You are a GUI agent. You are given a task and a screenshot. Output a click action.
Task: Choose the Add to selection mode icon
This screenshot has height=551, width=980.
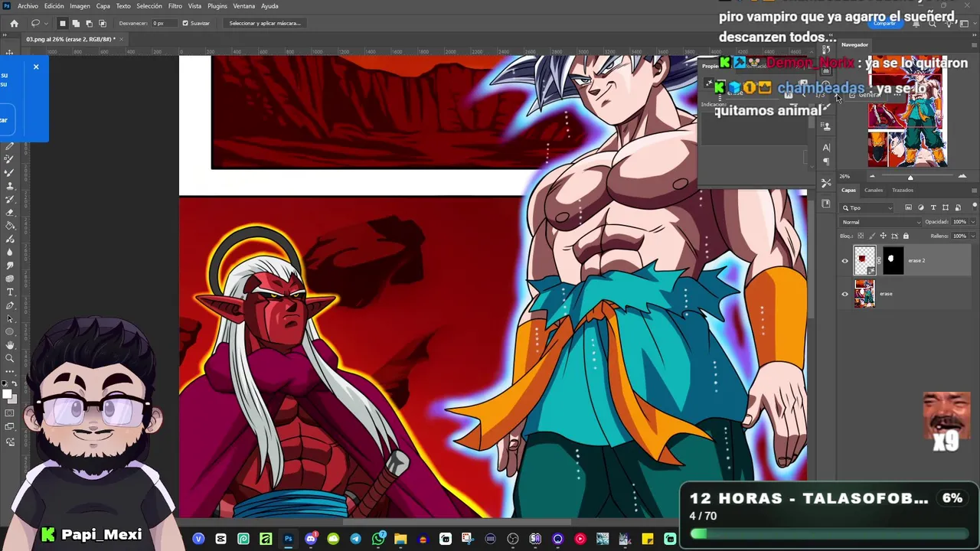click(x=76, y=23)
